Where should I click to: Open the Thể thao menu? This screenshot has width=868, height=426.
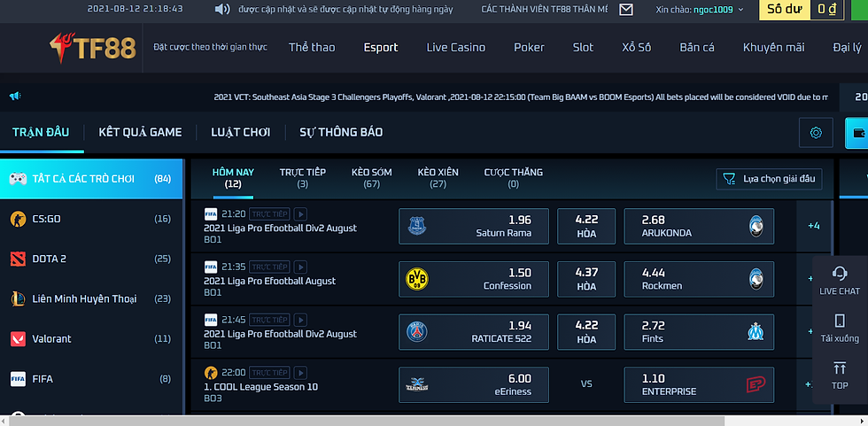click(x=312, y=48)
